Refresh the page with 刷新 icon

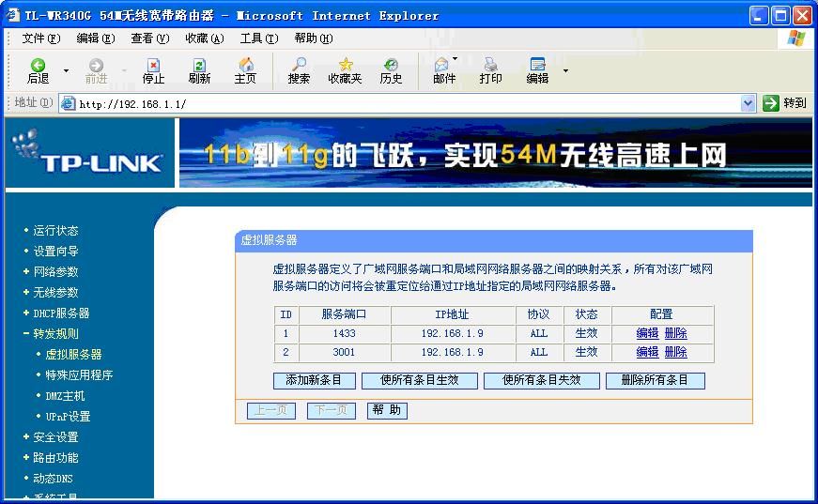(199, 65)
